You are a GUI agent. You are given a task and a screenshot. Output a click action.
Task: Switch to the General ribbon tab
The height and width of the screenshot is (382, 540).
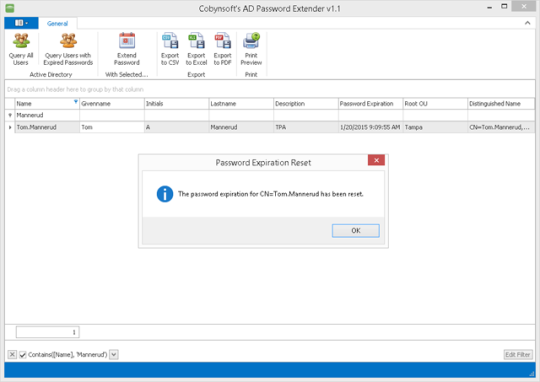(57, 23)
